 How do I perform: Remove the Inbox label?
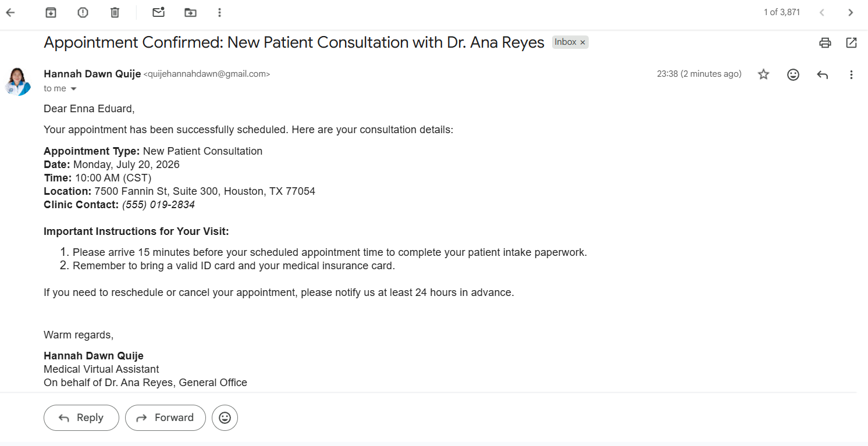click(582, 42)
